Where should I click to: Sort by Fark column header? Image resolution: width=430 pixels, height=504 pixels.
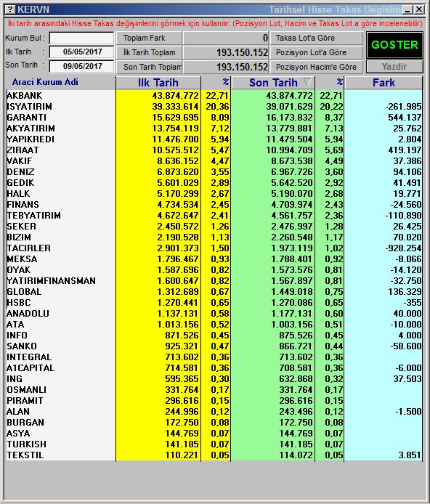tap(384, 83)
